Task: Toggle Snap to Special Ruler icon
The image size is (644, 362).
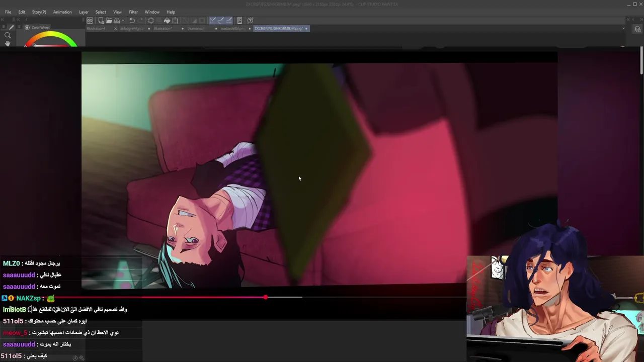Action: pyautogui.click(x=221, y=21)
